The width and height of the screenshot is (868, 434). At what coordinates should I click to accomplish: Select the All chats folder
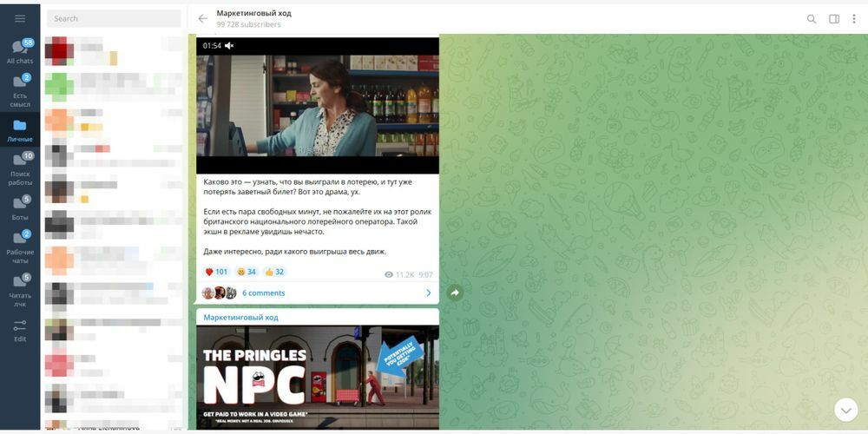[20, 51]
